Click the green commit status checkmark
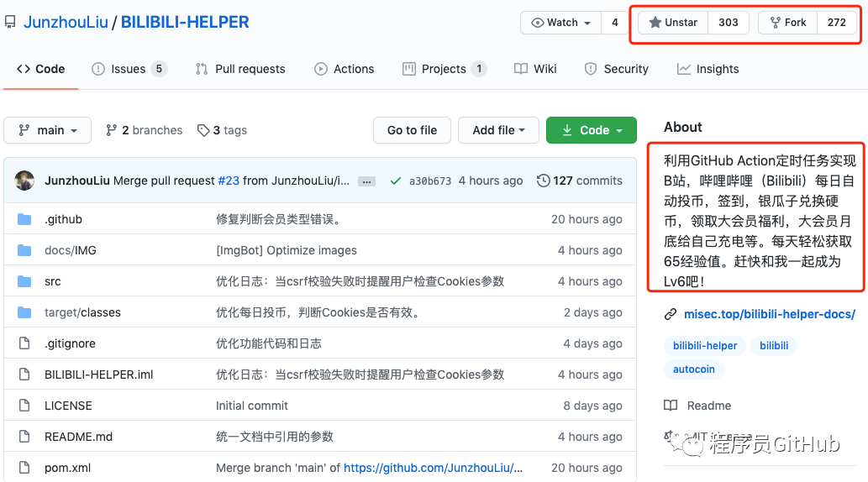 click(395, 181)
